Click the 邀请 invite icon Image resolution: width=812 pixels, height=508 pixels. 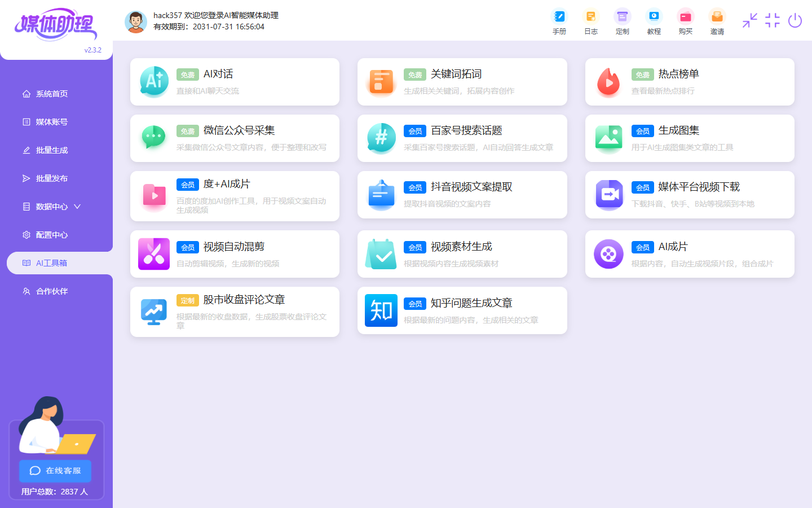[717, 17]
